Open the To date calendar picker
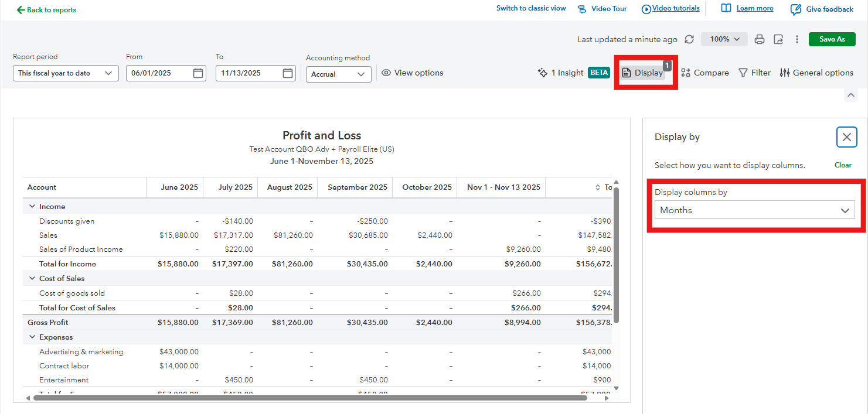This screenshot has height=414, width=868. [288, 73]
